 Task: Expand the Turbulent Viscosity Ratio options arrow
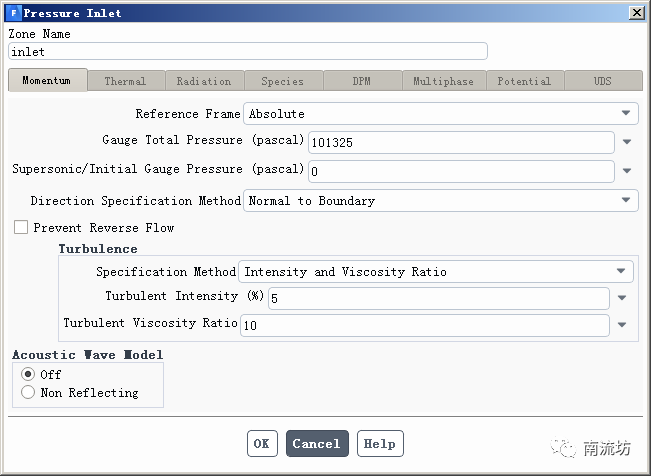pyautogui.click(x=622, y=326)
